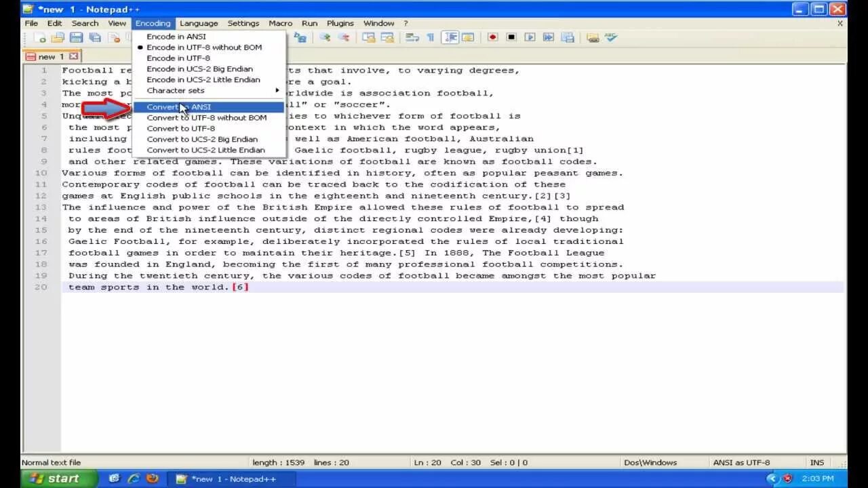Image resolution: width=868 pixels, height=488 pixels.
Task: Close the new 1 tab using its X
Action: 73,56
